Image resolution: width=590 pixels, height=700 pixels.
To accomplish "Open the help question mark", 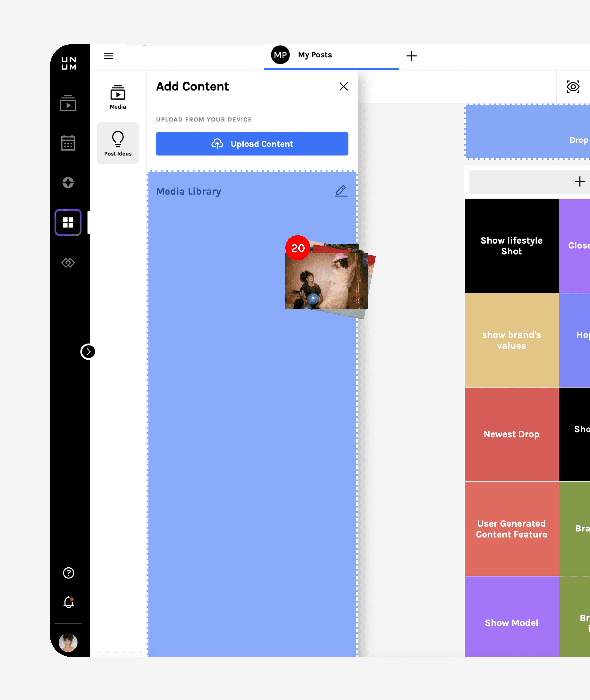I will click(69, 573).
